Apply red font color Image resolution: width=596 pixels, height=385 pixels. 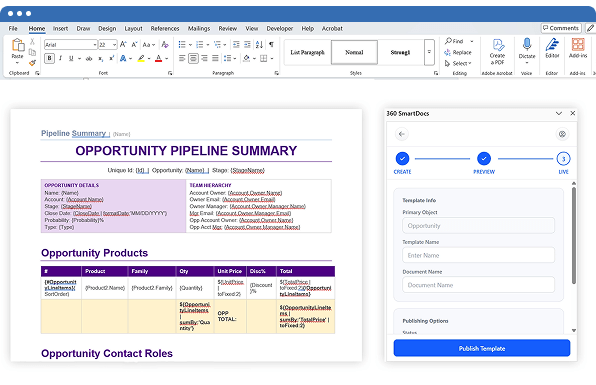[159, 59]
